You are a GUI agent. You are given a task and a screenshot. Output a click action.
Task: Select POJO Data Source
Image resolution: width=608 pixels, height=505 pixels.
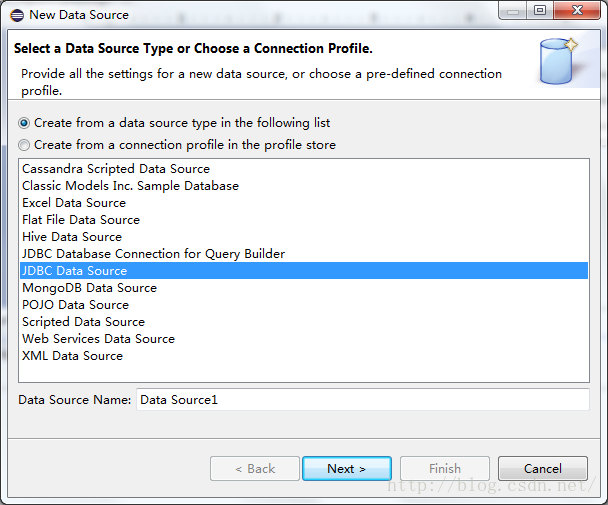click(304, 305)
